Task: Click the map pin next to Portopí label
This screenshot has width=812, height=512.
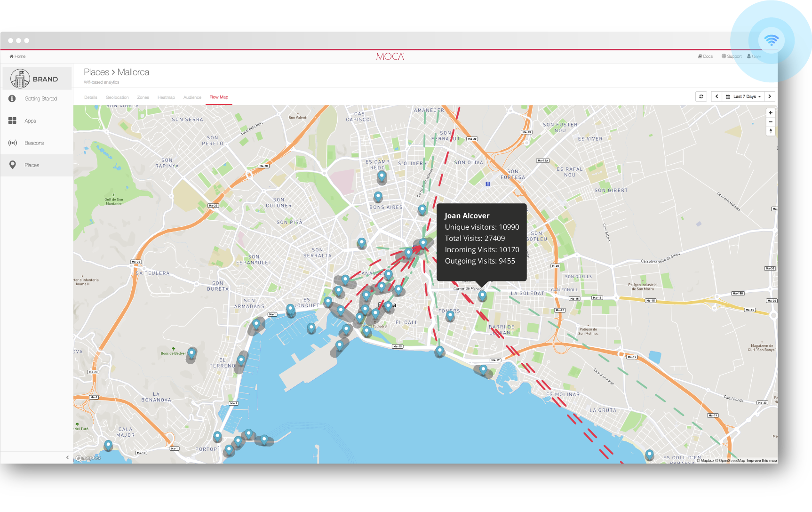Action: pos(229,450)
